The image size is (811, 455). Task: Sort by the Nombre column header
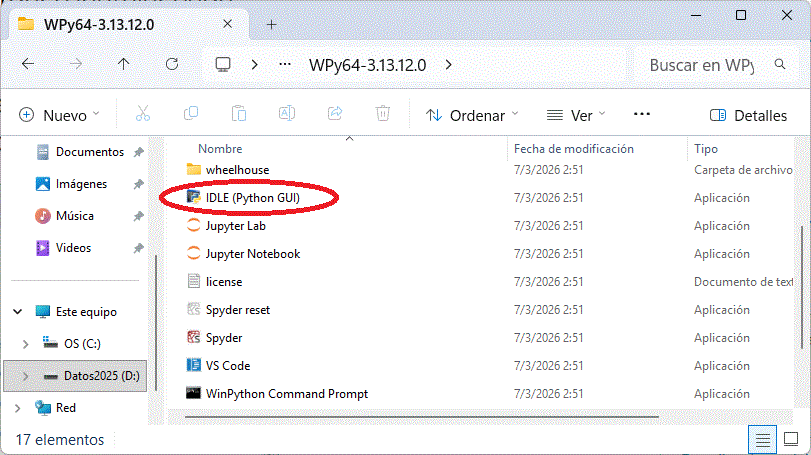pyautogui.click(x=220, y=149)
